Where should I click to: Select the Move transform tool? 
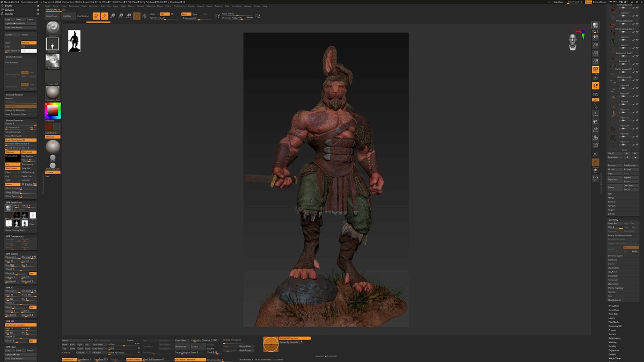tap(112, 16)
